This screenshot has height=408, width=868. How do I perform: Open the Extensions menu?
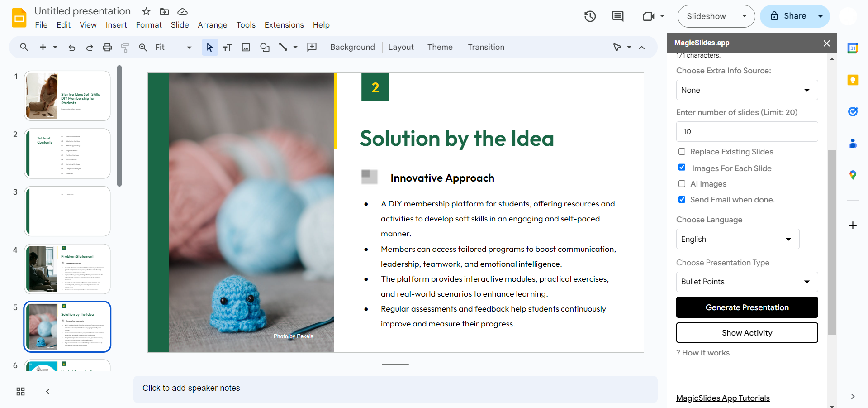pyautogui.click(x=284, y=25)
